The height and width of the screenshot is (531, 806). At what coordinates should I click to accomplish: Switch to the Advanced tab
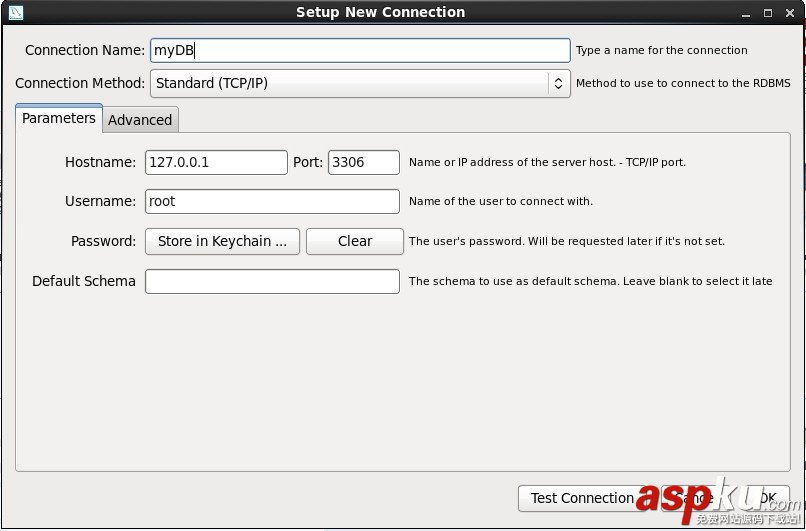point(140,120)
